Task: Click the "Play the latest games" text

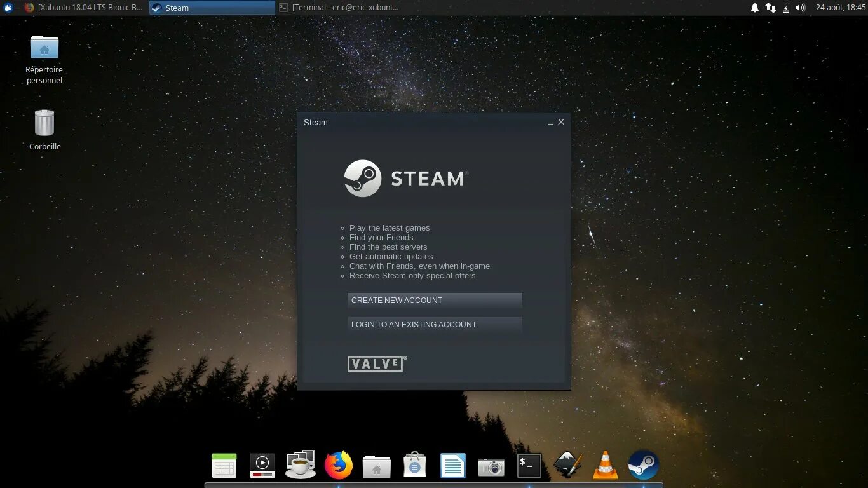Action: point(390,228)
